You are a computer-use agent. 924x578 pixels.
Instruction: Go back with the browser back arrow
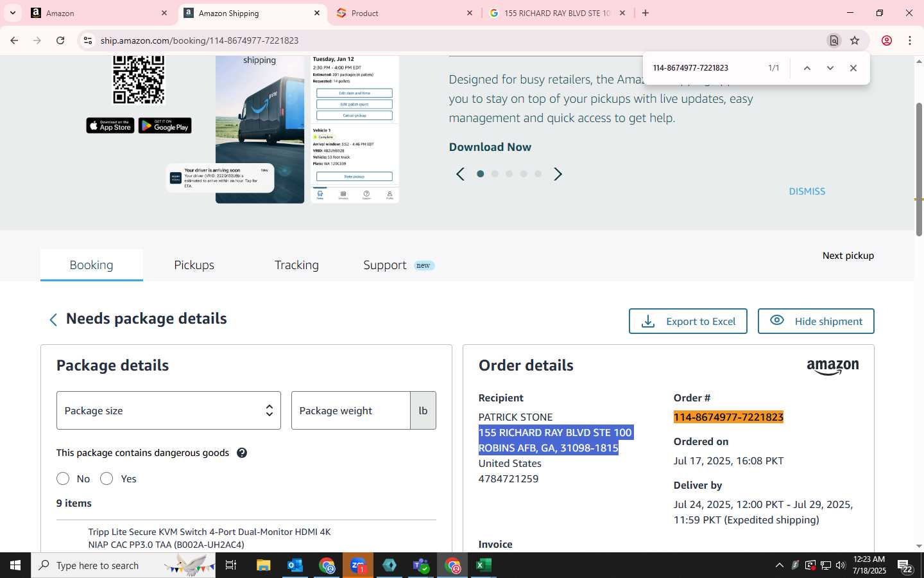point(14,40)
